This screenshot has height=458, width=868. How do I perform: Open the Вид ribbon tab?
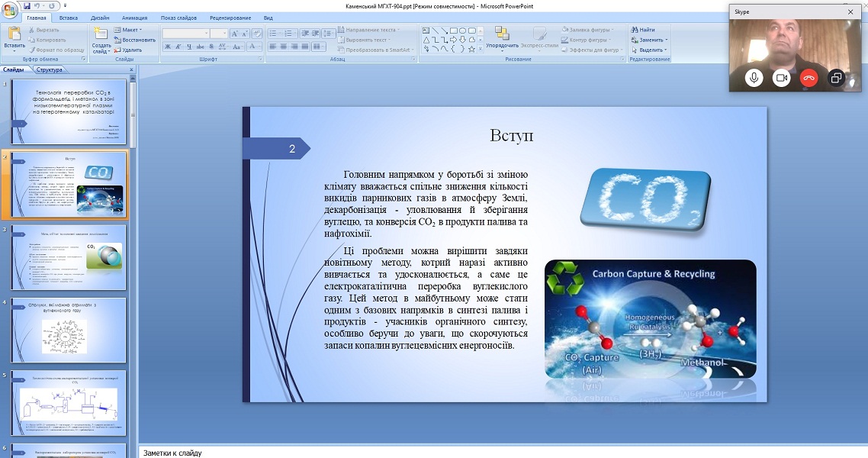pyautogui.click(x=268, y=18)
